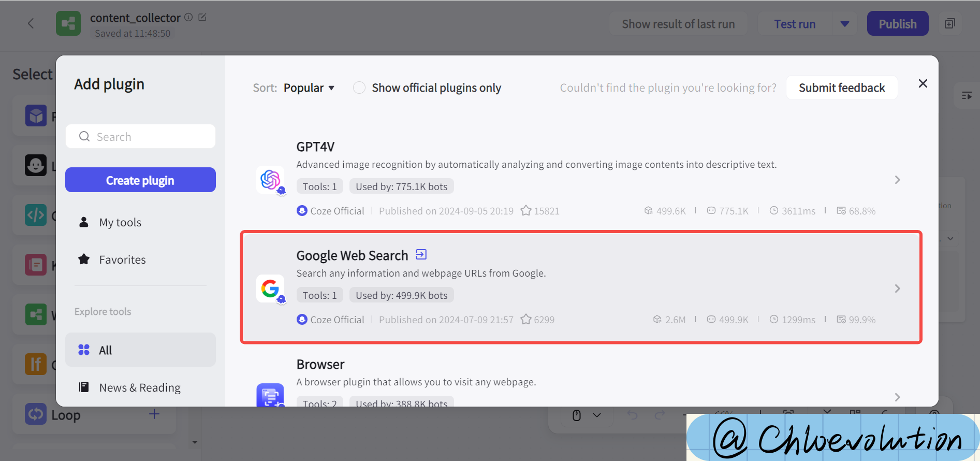Toggle the panel icon at the right edge
This screenshot has height=461, width=980.
967,96
